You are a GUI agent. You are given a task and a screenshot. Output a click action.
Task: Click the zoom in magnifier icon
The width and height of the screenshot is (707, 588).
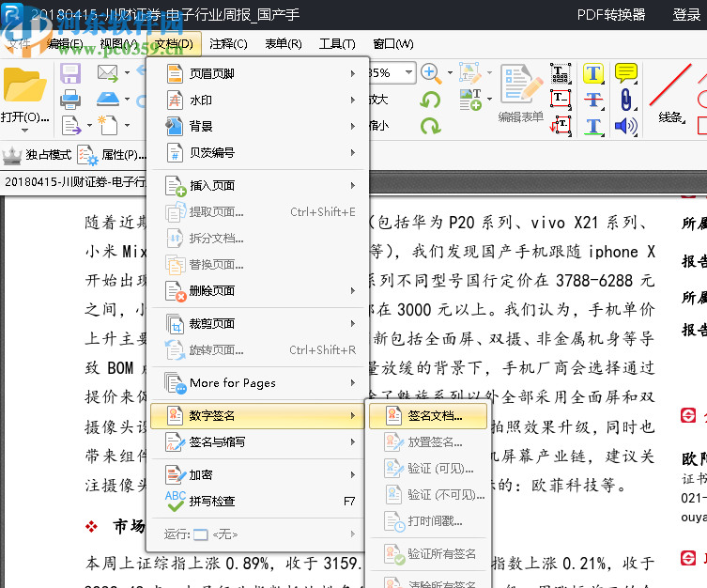coord(431,73)
